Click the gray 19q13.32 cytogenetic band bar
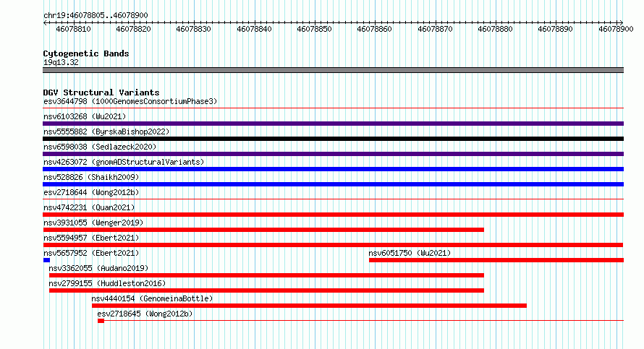This screenshot has height=349, width=644. 333,70
